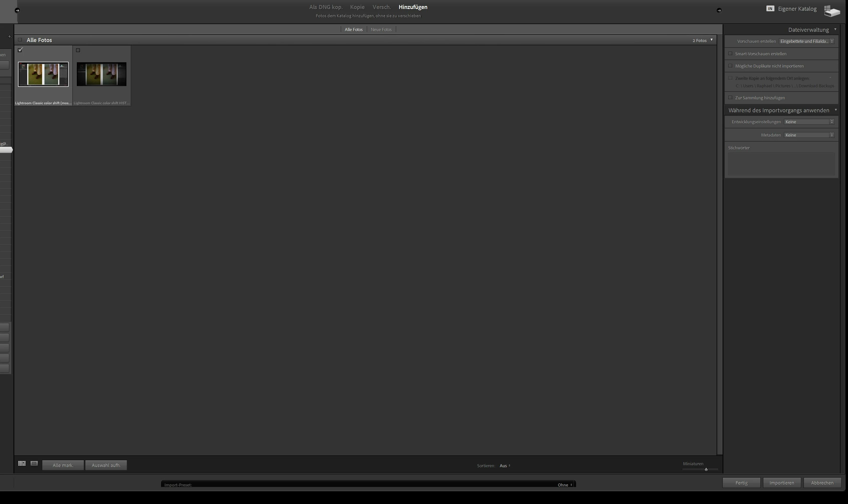Click the destination arrow icon near top right

click(719, 10)
